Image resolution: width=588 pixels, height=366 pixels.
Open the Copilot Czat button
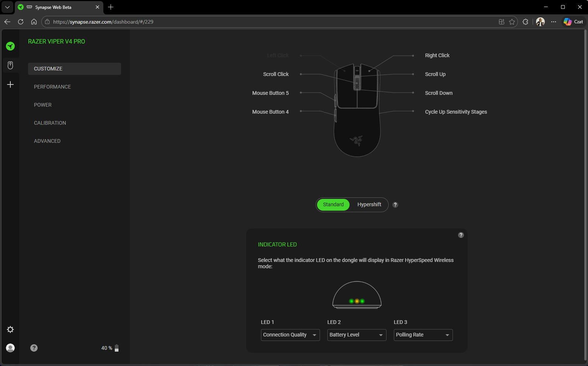573,22
